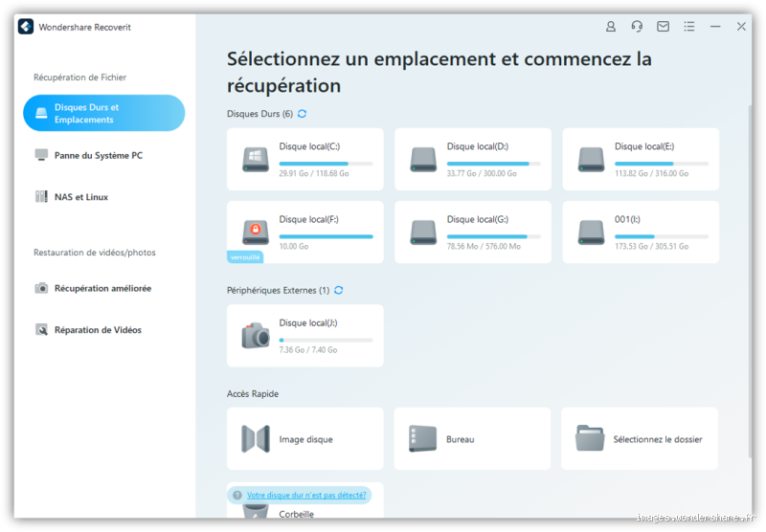
Task: Click the envelope mail icon
Action: (x=663, y=27)
